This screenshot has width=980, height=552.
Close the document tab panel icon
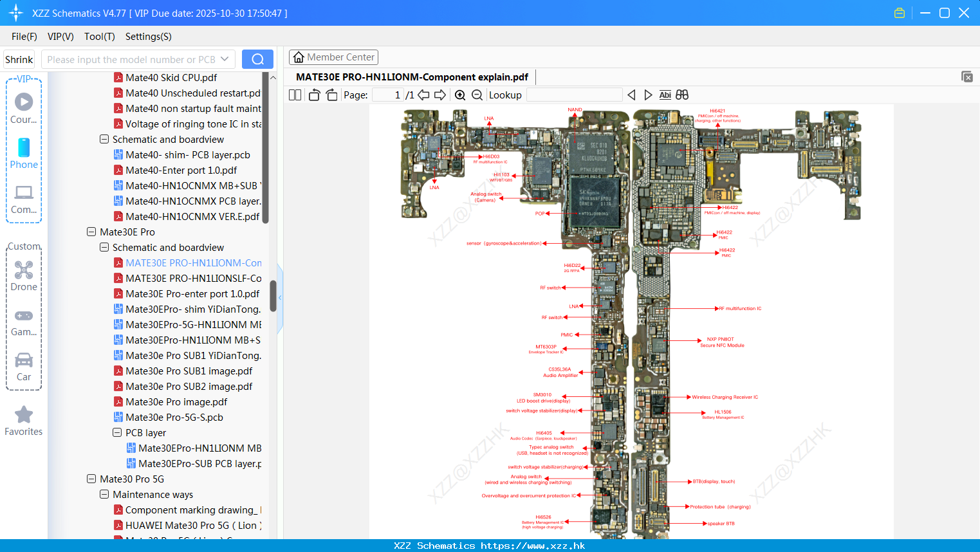[966, 77]
